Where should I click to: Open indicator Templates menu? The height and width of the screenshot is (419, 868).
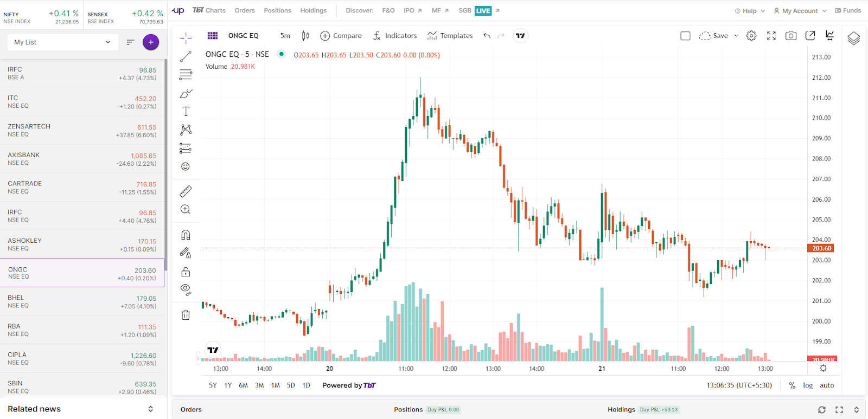click(450, 36)
